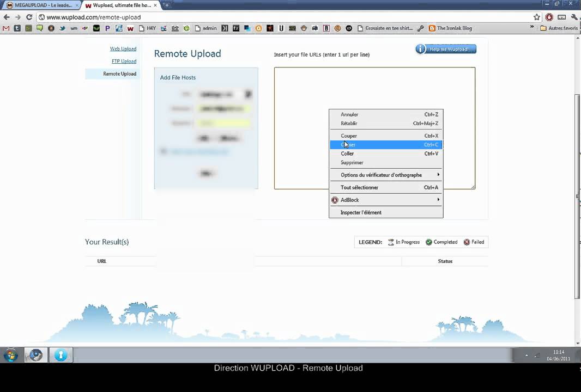Open the Grossiste en tee shirt bookmark
The width and height of the screenshot is (581, 392).
385,28
